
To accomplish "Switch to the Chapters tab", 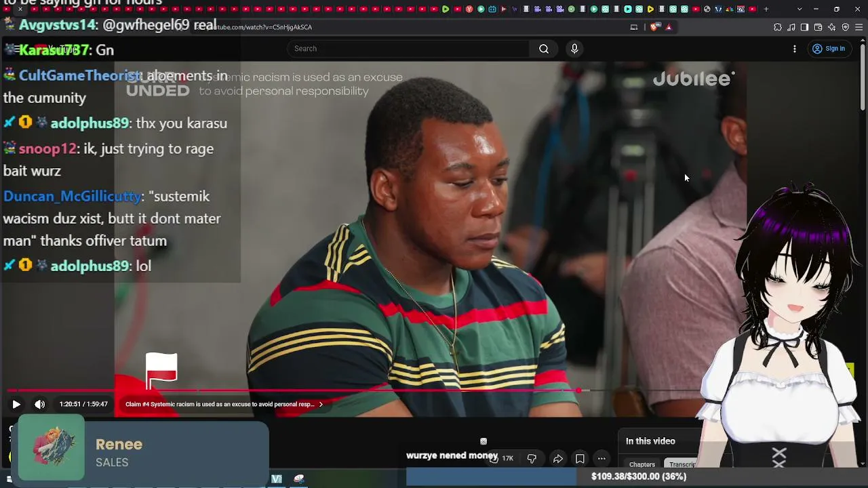I will pos(642,464).
